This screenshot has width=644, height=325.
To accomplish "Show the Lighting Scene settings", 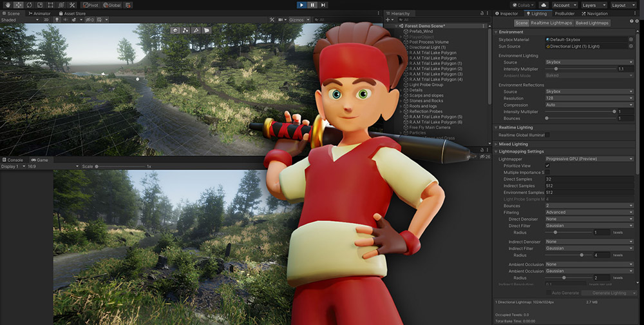I will pyautogui.click(x=522, y=23).
